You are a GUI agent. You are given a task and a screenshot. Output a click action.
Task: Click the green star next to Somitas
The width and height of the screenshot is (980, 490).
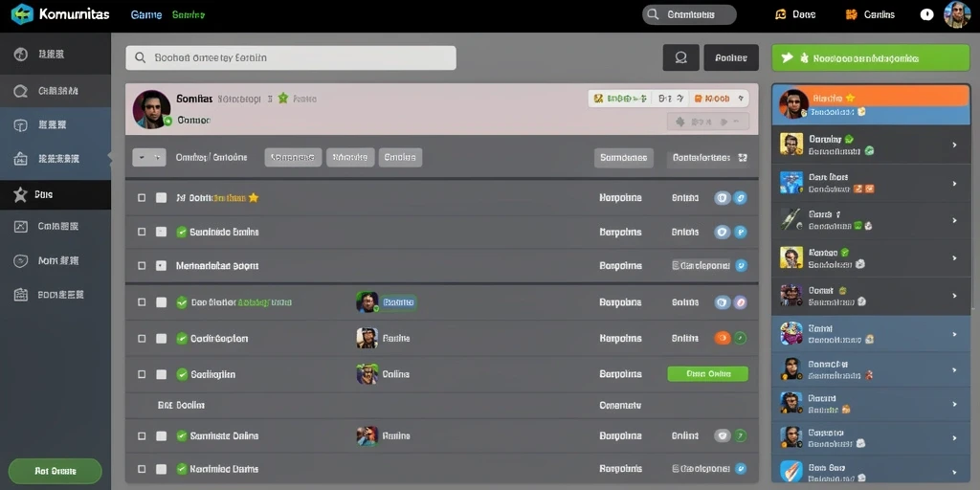coord(283,99)
